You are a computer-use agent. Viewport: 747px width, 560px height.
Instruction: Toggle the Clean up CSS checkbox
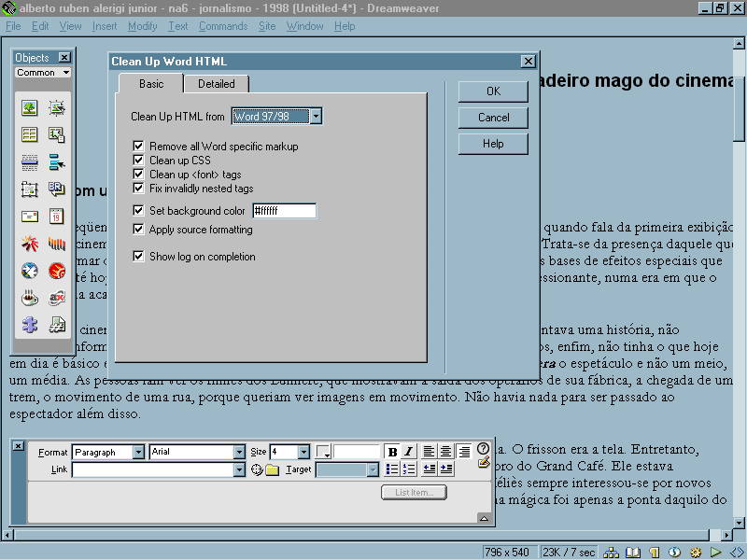pos(138,161)
